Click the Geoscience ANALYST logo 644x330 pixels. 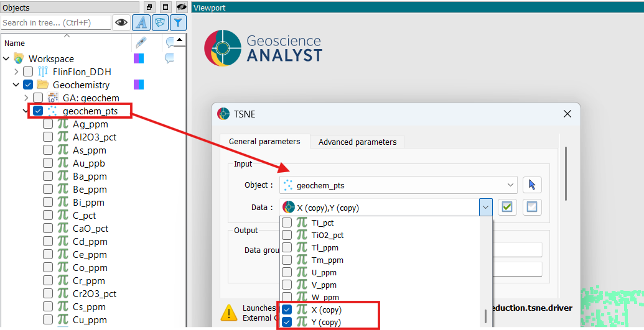pyautogui.click(x=263, y=48)
